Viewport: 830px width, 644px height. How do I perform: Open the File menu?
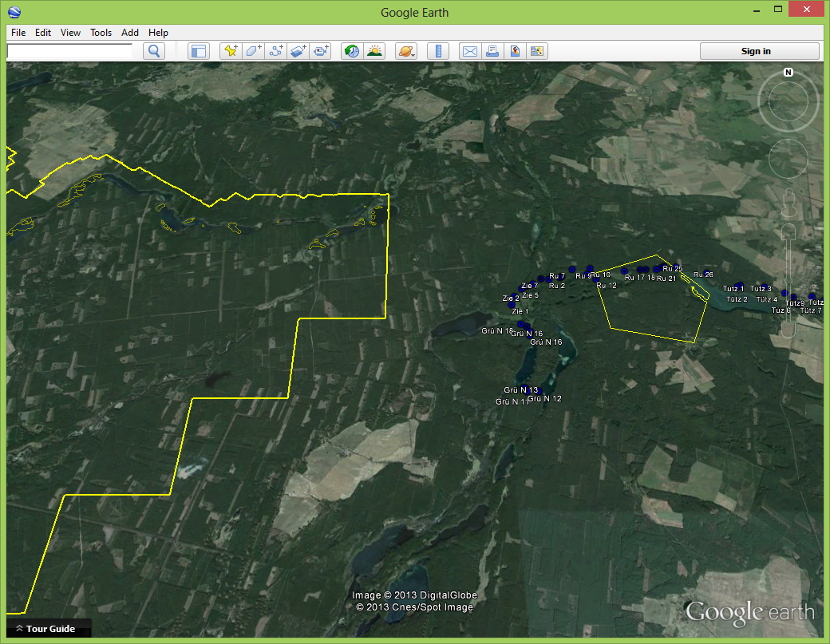(x=18, y=33)
